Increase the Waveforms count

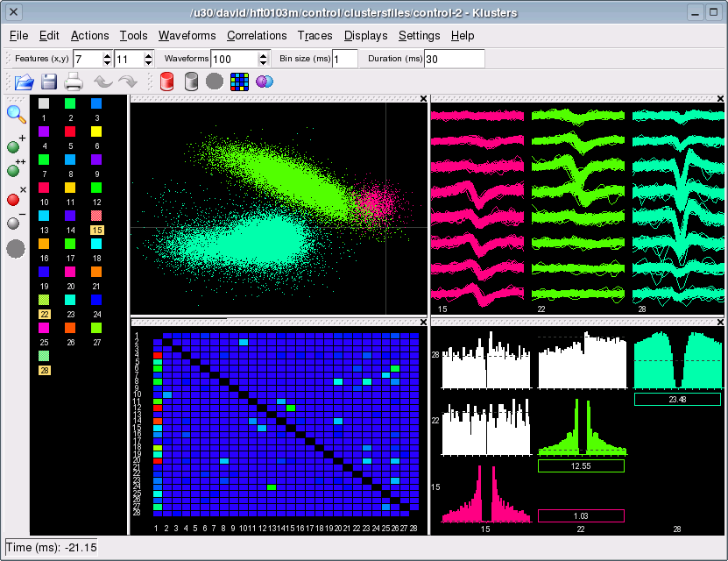click(263, 55)
